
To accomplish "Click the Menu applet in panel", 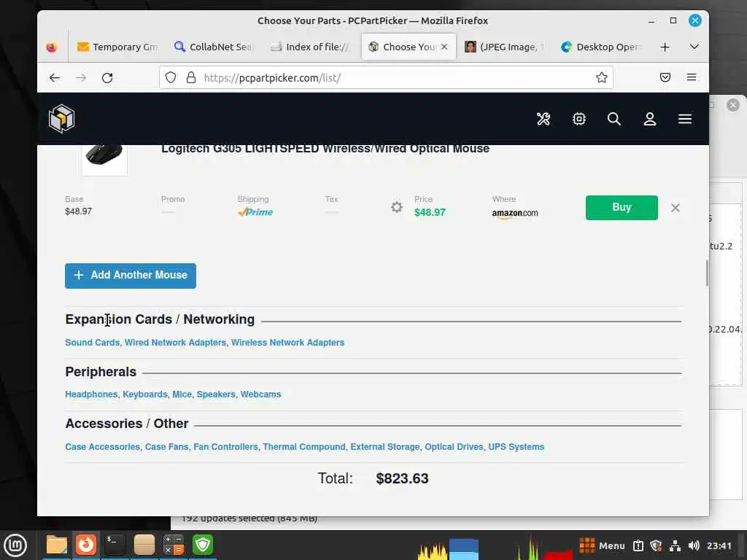I will 602,545.
